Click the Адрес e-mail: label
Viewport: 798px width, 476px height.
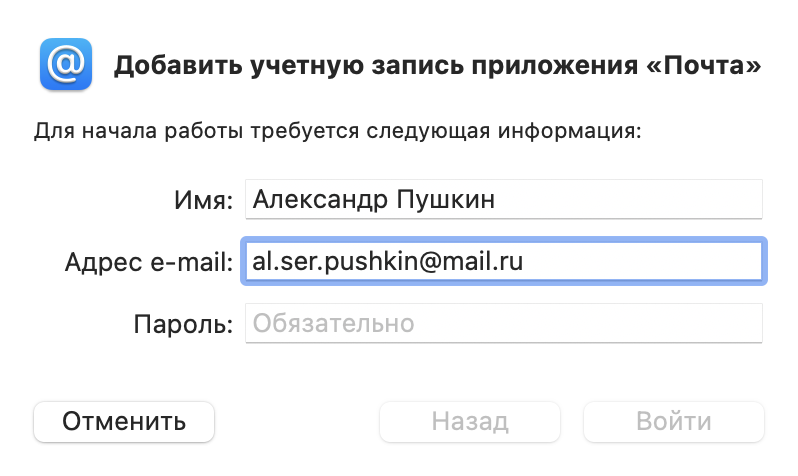point(149,263)
